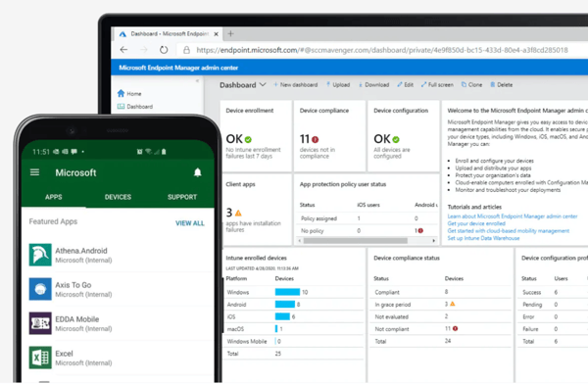The image size is (588, 384).
Task: Select the SUPPORT tab on phone
Action: [x=182, y=197]
